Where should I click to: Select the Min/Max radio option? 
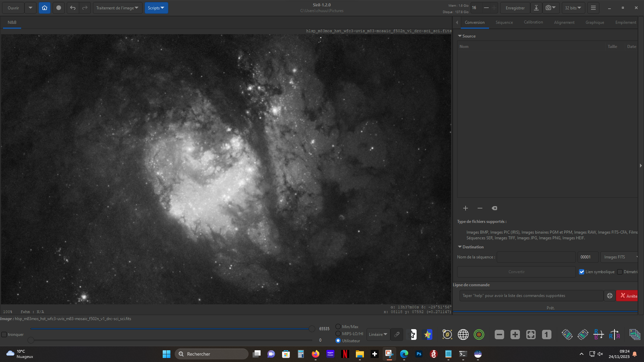[x=338, y=327]
